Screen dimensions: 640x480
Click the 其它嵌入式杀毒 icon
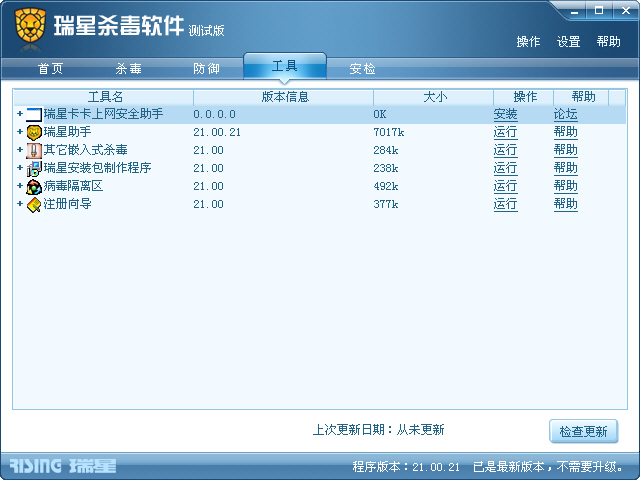click(34, 151)
